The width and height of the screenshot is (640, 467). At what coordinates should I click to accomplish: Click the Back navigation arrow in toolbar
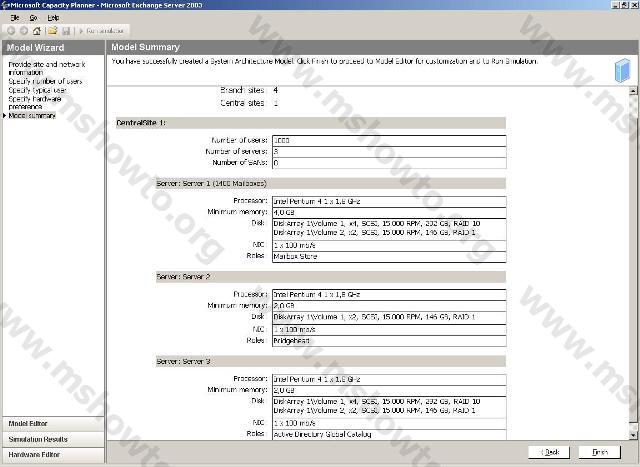pyautogui.click(x=11, y=31)
